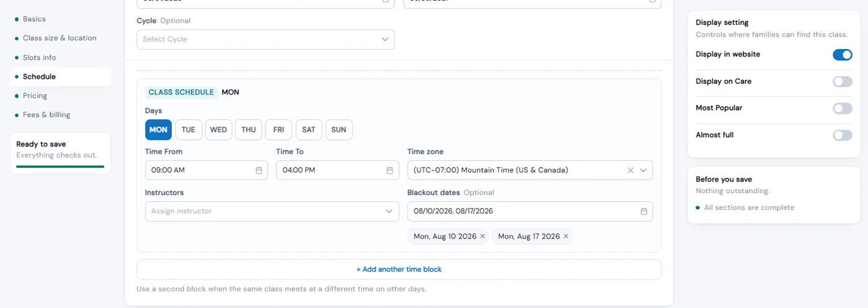Image resolution: width=868 pixels, height=308 pixels.
Task: Select the TUE day button
Action: point(188,130)
